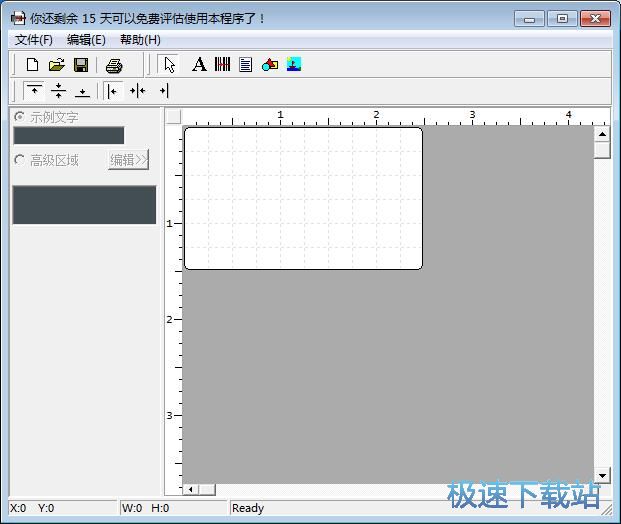Select the text tool (A icon)
This screenshot has height=524, width=621.
pos(199,65)
